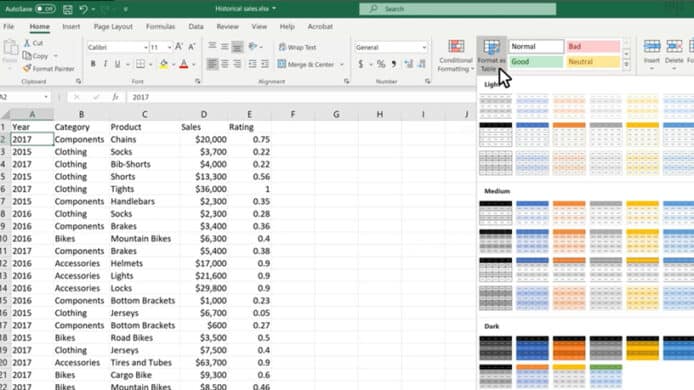Open the Acrobat ribbon tab

pos(320,27)
